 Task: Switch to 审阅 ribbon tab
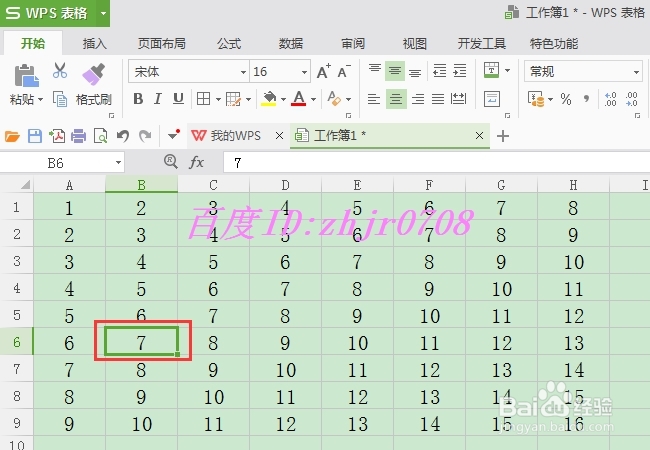353,44
